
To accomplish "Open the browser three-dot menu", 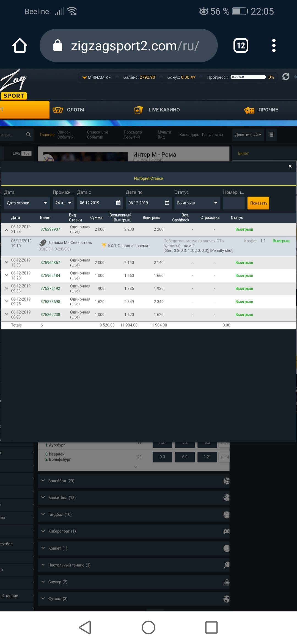I will [273, 46].
